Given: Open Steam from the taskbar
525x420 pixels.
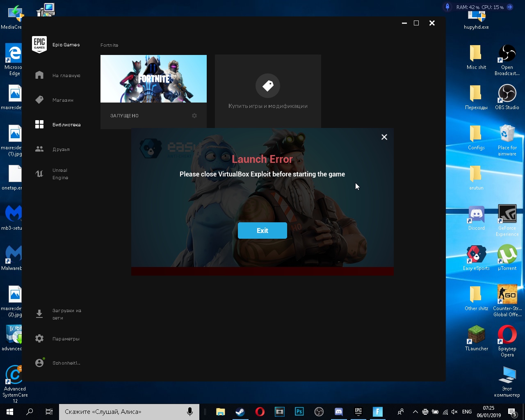Looking at the screenshot, I should (240, 411).
